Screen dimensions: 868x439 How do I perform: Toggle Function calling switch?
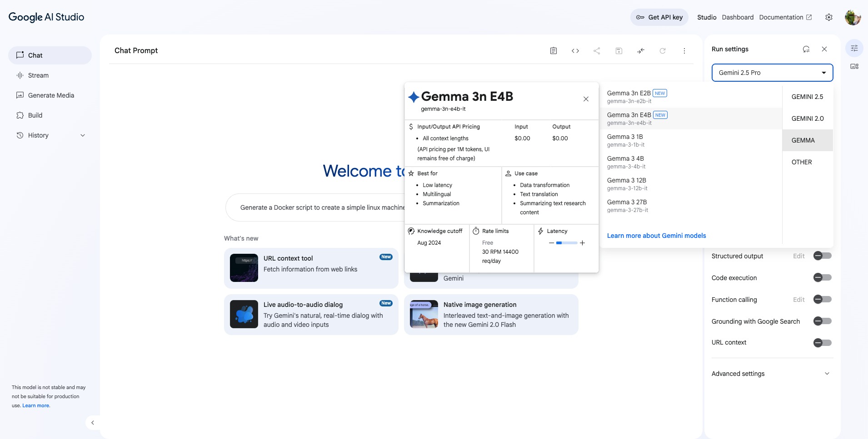822,299
